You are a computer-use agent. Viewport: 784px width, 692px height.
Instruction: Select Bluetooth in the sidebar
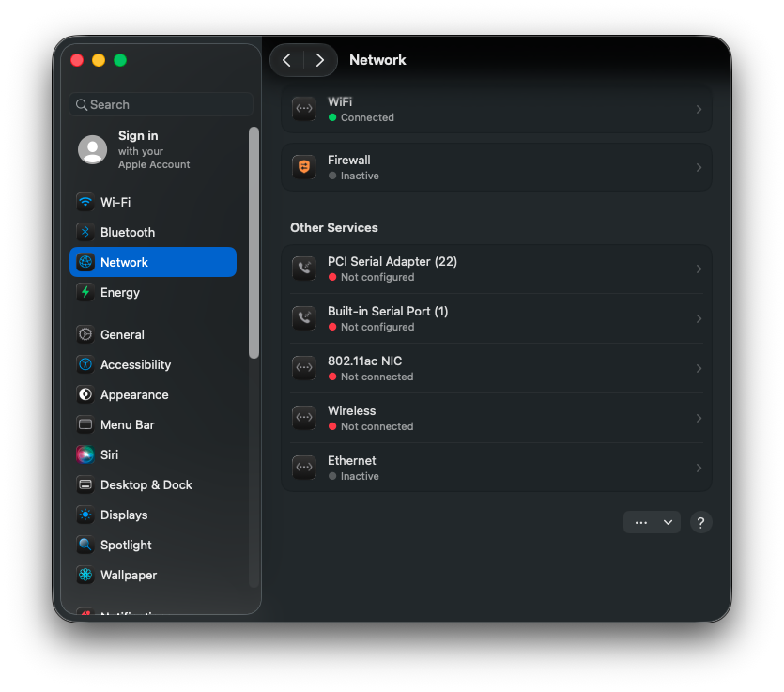[x=153, y=232]
